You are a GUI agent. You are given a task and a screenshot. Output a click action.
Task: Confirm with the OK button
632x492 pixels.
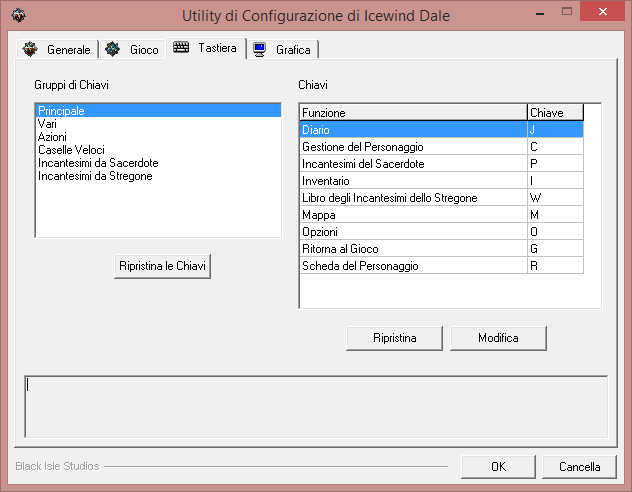(498, 467)
